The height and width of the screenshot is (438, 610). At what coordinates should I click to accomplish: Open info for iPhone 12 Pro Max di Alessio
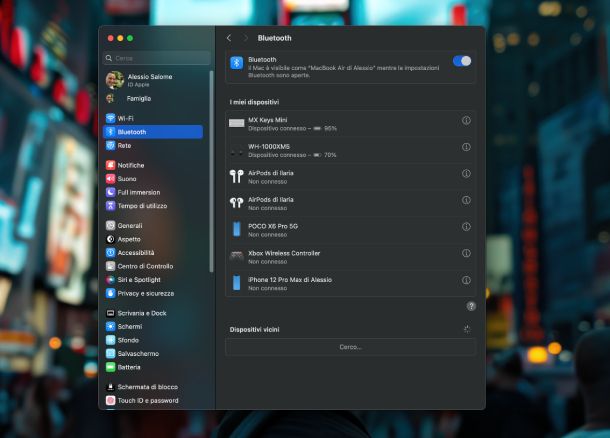(x=466, y=280)
